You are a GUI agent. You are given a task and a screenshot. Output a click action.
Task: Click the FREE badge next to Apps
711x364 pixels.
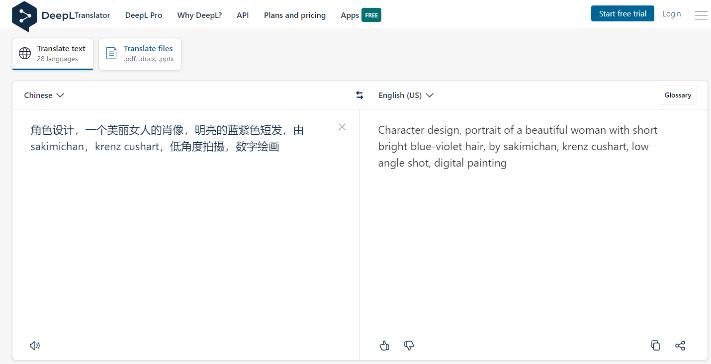pyautogui.click(x=371, y=15)
